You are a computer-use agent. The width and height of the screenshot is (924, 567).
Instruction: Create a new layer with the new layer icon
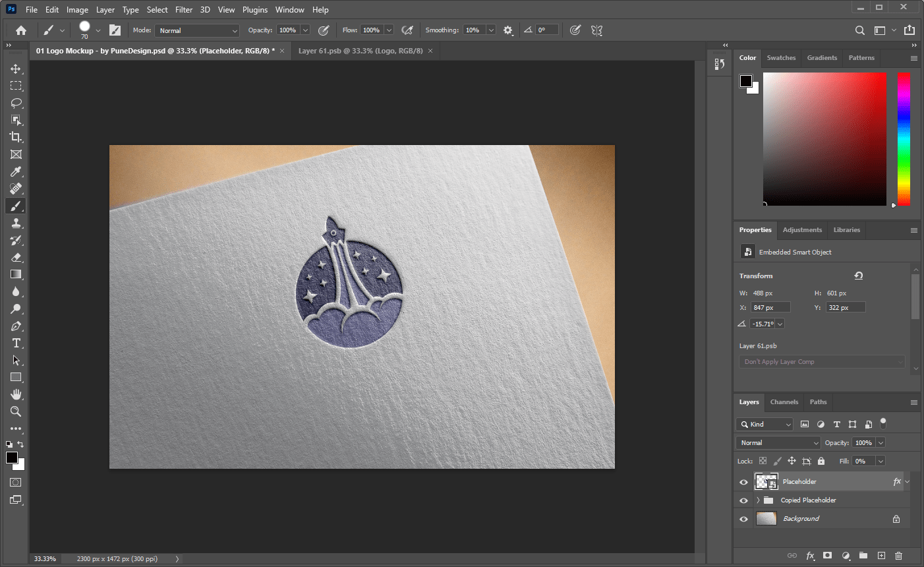coord(881,556)
